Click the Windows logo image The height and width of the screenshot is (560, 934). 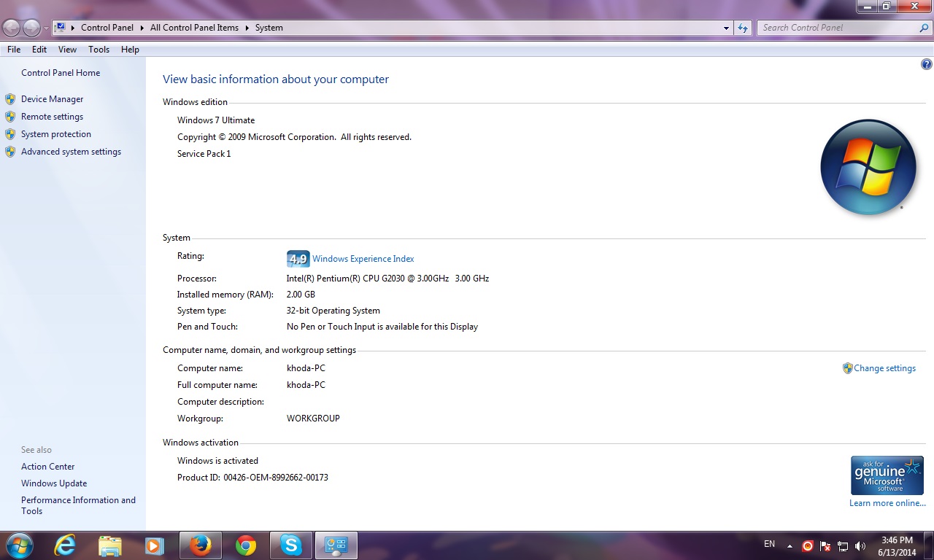868,167
